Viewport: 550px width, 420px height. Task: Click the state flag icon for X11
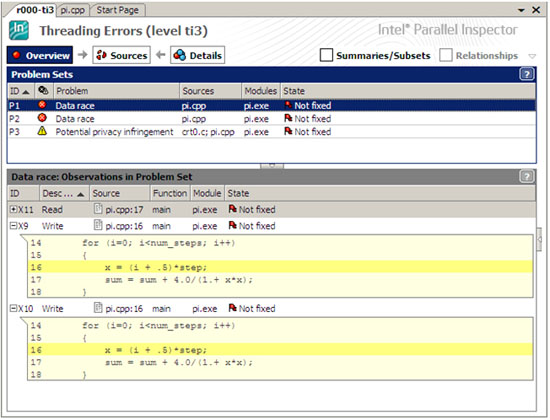pyautogui.click(x=232, y=209)
